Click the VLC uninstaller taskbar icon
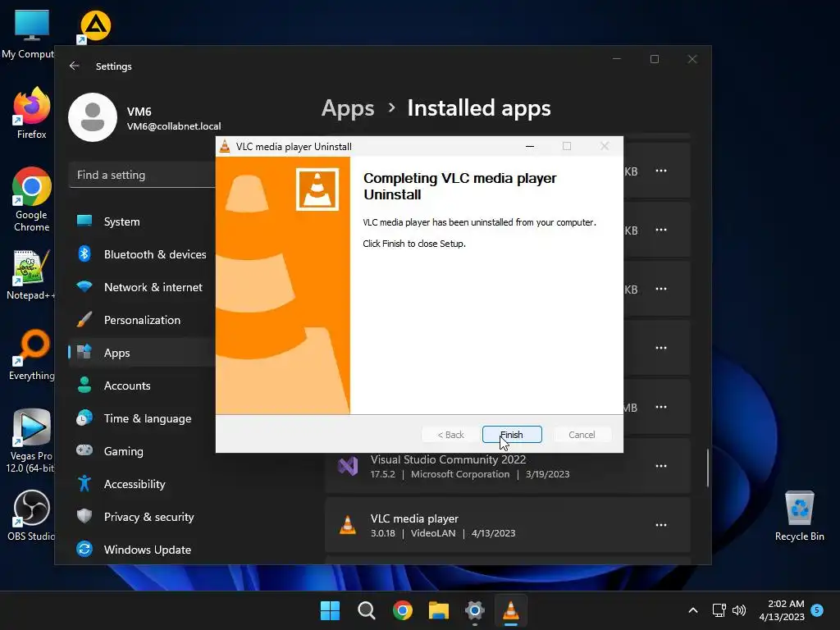840x630 pixels. (x=511, y=610)
